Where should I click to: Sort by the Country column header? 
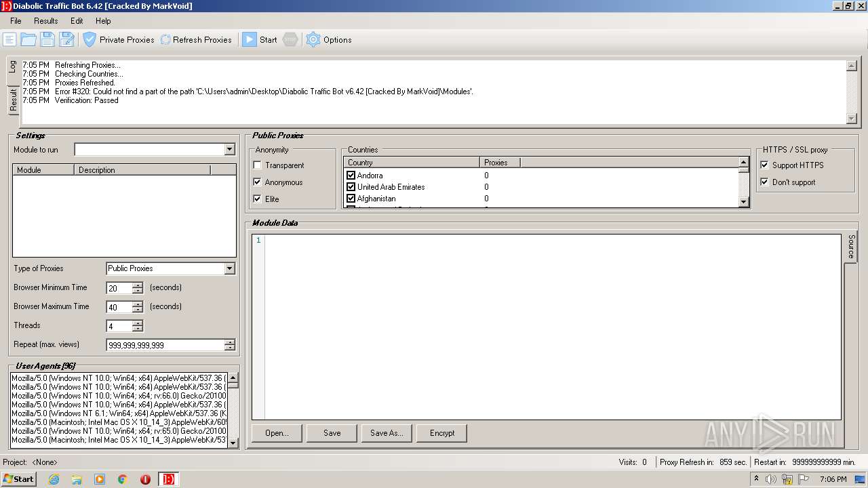click(x=412, y=163)
